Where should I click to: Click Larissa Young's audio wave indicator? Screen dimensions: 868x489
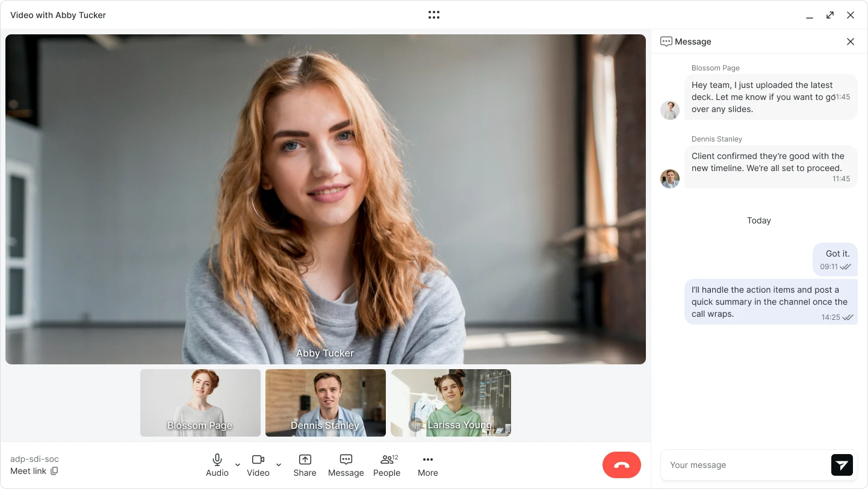[x=415, y=425]
